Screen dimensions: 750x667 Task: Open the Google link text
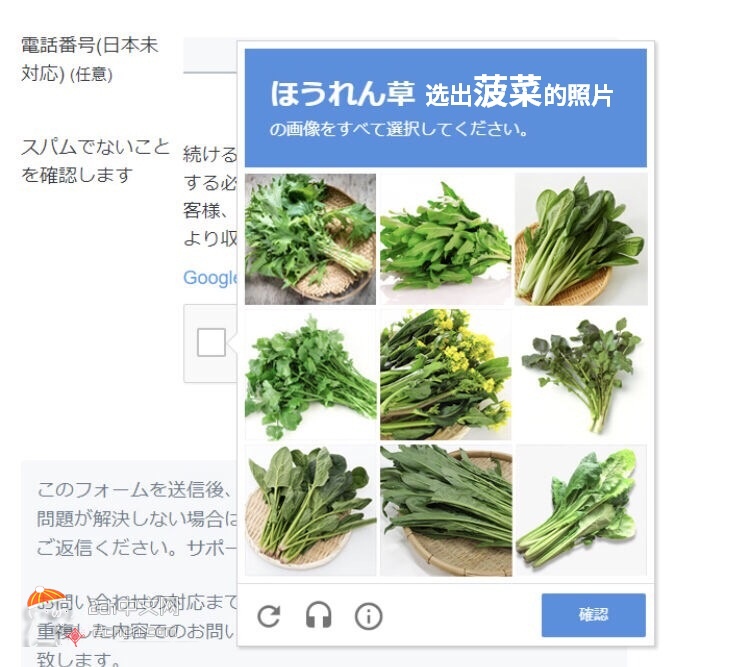pos(210,278)
